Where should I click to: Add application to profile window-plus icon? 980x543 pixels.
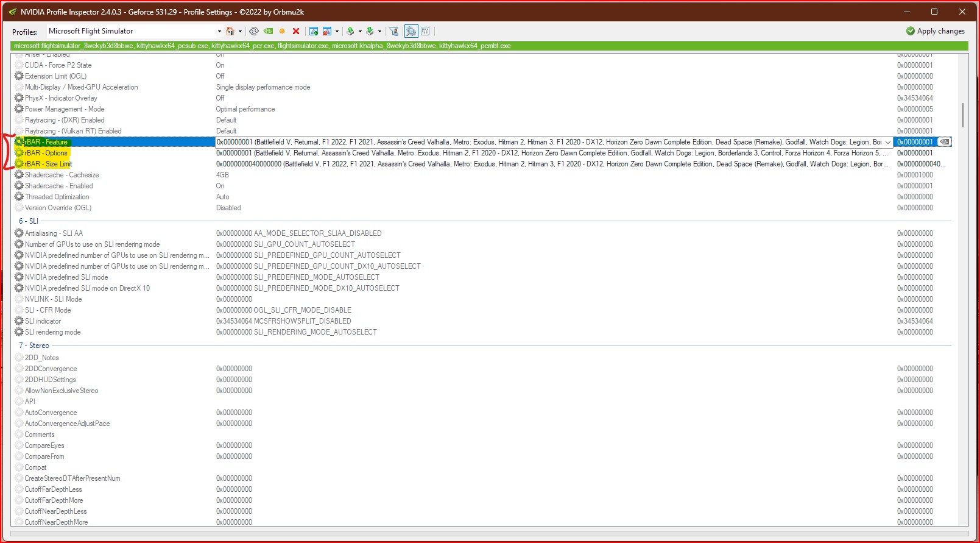click(x=314, y=31)
